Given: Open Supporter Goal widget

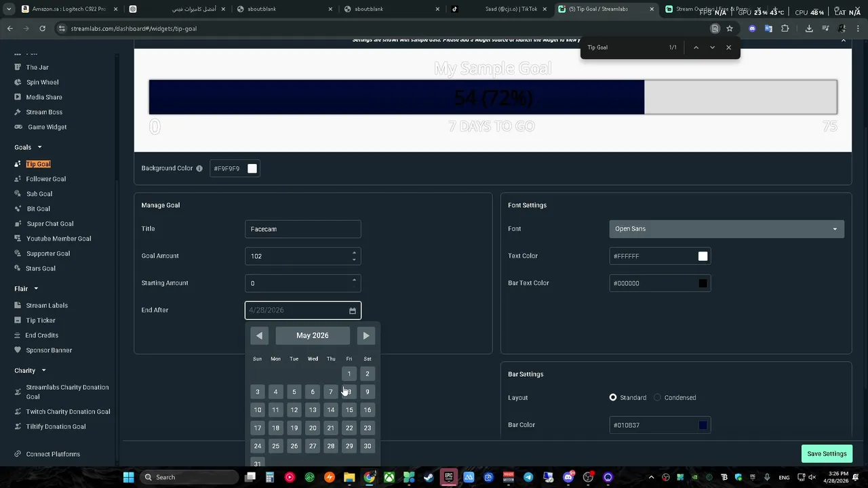Looking at the screenshot, I should click(47, 253).
